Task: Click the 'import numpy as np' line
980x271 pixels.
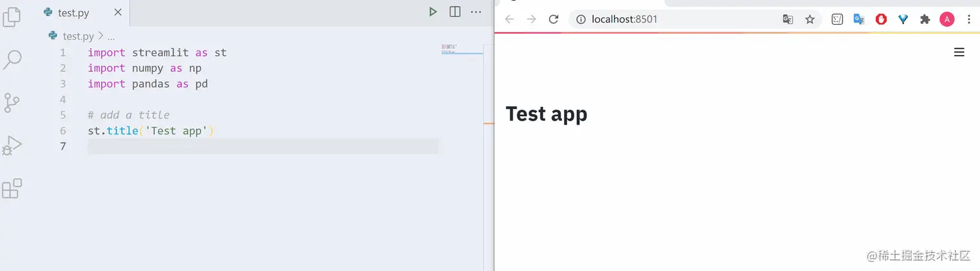Action: [145, 68]
